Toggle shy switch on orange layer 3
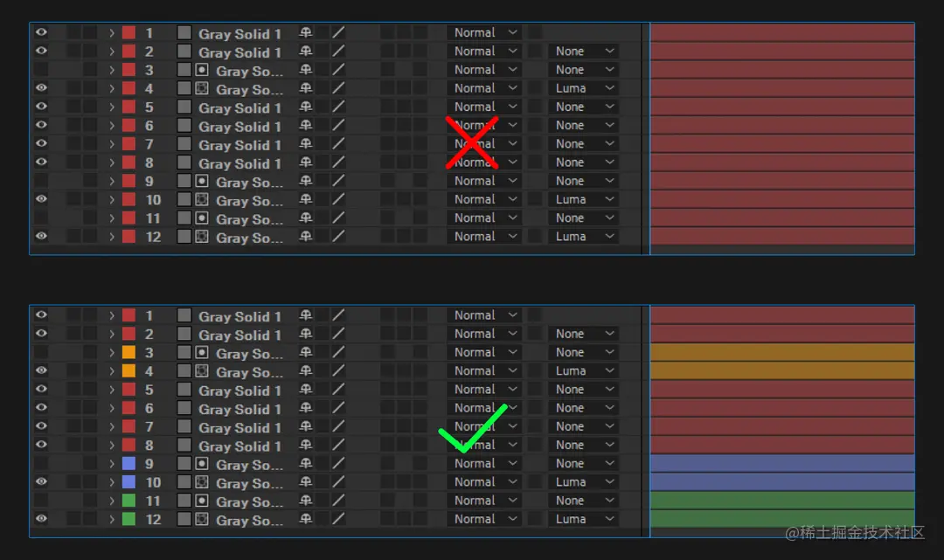The image size is (944, 560). [306, 352]
